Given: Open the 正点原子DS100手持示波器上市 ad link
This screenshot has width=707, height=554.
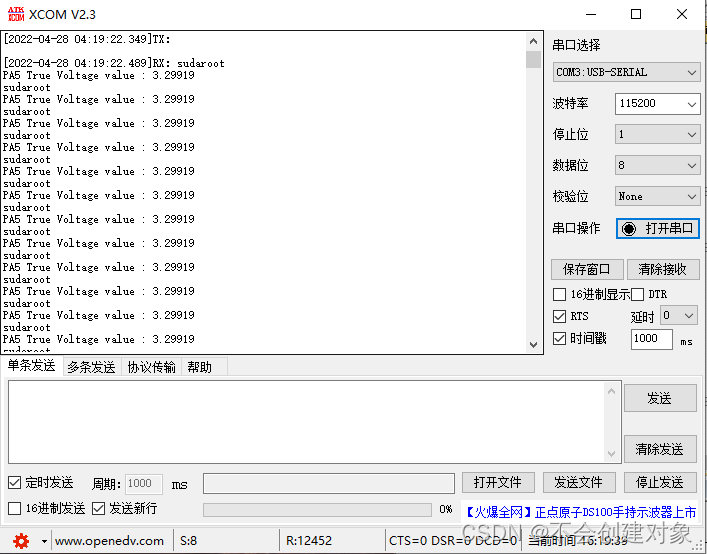Looking at the screenshot, I should [581, 513].
